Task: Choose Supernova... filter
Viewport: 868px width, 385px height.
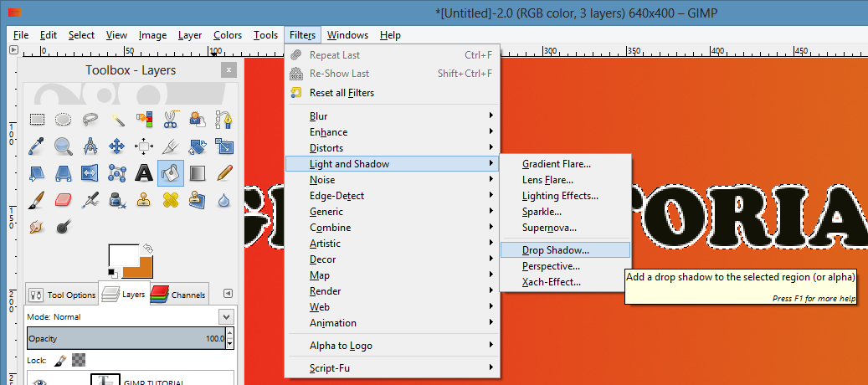Action: pyautogui.click(x=565, y=228)
